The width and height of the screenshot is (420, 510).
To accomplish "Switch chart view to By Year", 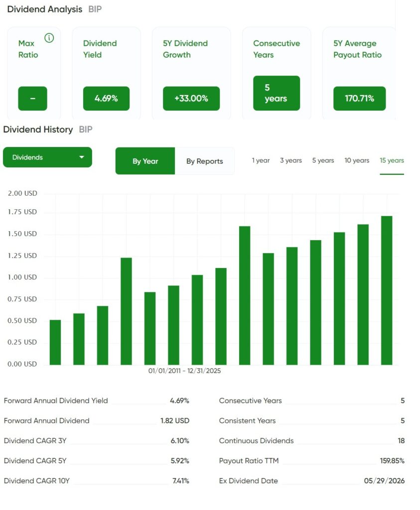I will [145, 161].
